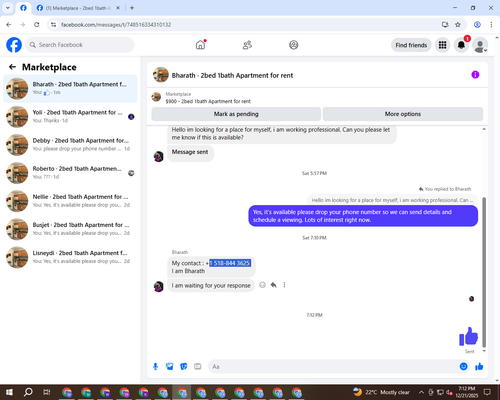
Task: Click the message text field Aa
Action: pyautogui.click(x=333, y=367)
